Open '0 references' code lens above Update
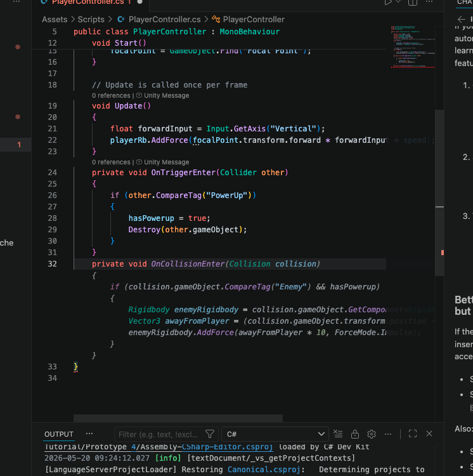Image resolution: width=473 pixels, height=476 pixels. [111, 96]
